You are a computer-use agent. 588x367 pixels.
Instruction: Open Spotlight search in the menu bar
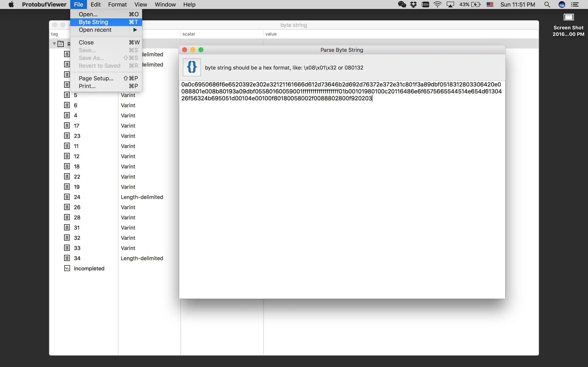547,5
